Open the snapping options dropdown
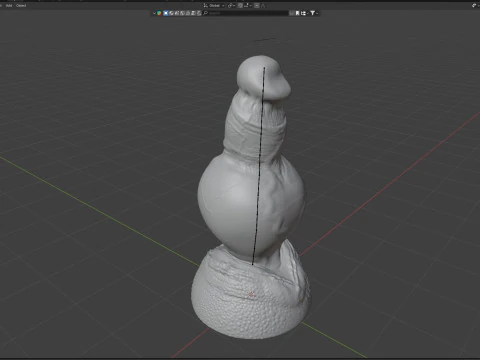 point(248,5)
